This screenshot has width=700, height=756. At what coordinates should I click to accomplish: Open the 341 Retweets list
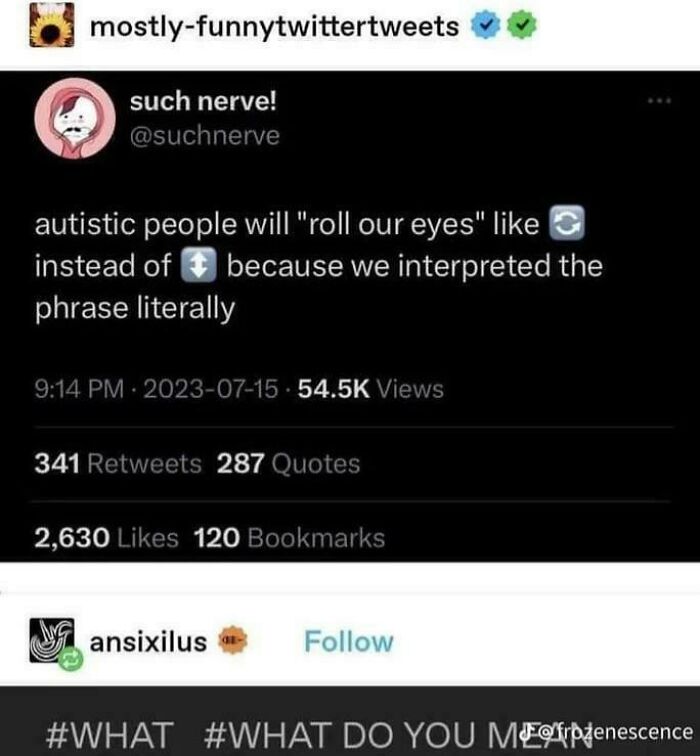[x=118, y=464]
